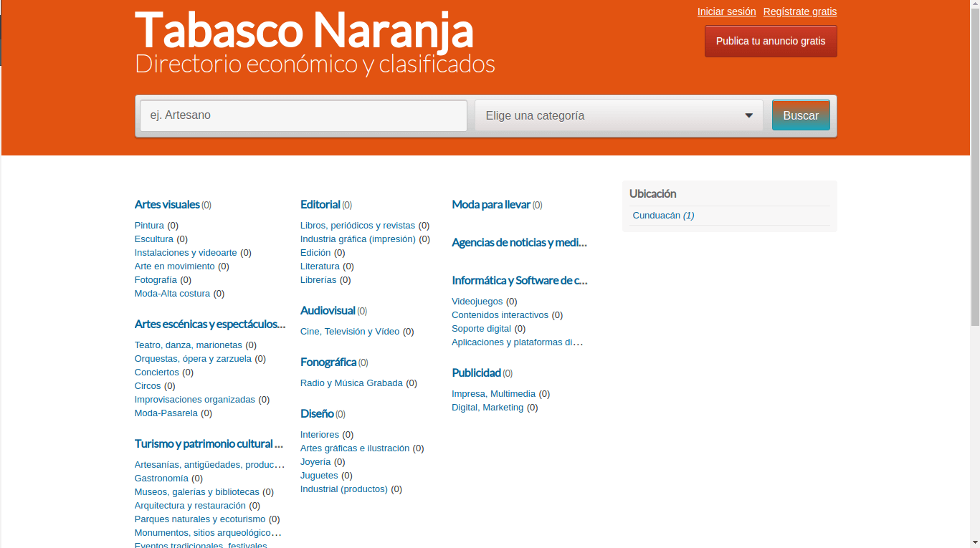Open the 'Regístrate gratis' link
Screen dimensions: 980x548
pos(799,11)
